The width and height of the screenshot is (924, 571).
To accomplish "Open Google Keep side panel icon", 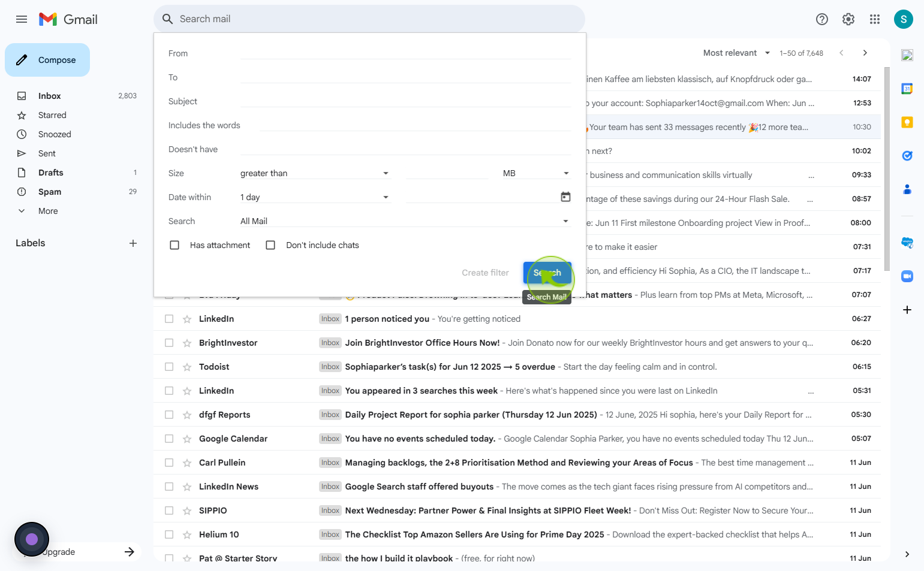I will (x=907, y=122).
